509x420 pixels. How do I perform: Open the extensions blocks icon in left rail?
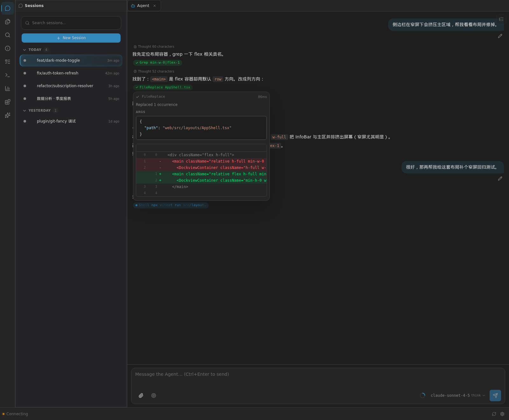(x=8, y=102)
